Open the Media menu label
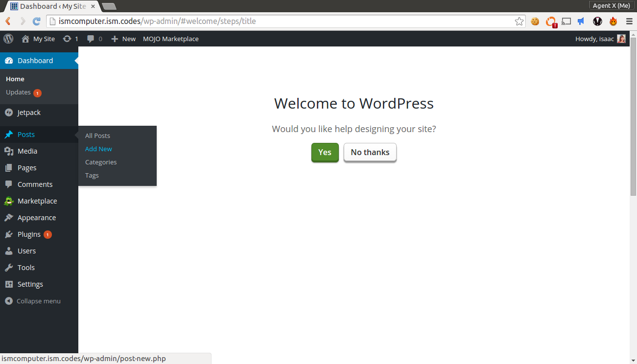Image resolution: width=637 pixels, height=364 pixels. point(27,151)
